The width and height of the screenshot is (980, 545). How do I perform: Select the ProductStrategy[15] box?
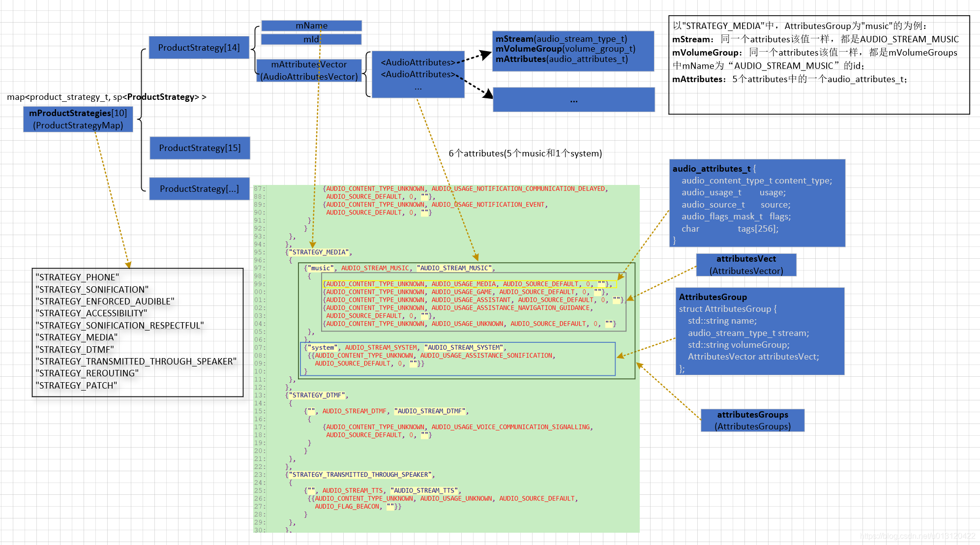(200, 148)
